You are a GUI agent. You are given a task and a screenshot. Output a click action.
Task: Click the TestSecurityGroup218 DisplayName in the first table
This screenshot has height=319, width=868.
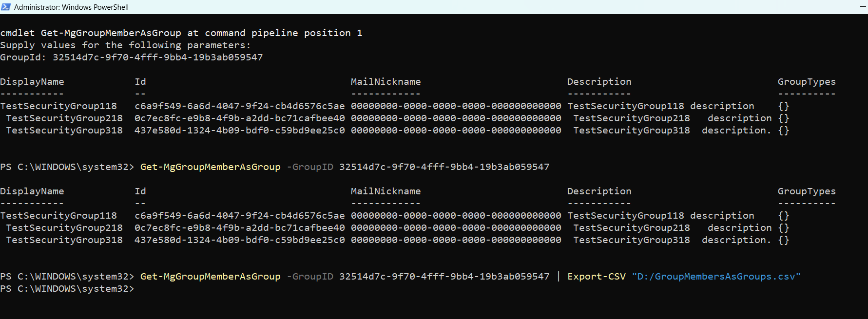coord(64,118)
